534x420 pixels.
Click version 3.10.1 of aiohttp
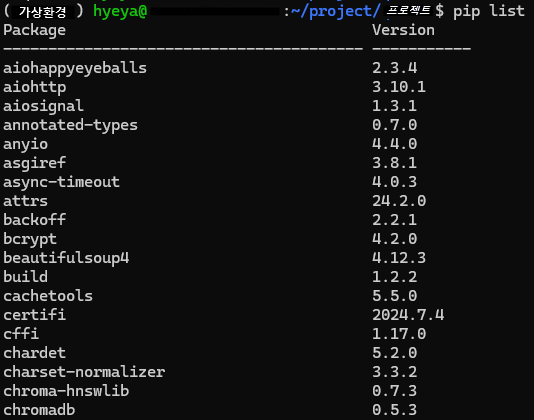point(399,87)
